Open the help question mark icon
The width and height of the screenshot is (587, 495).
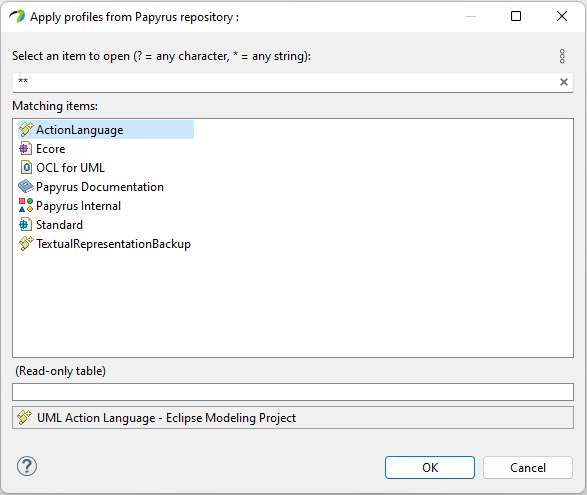(27, 466)
